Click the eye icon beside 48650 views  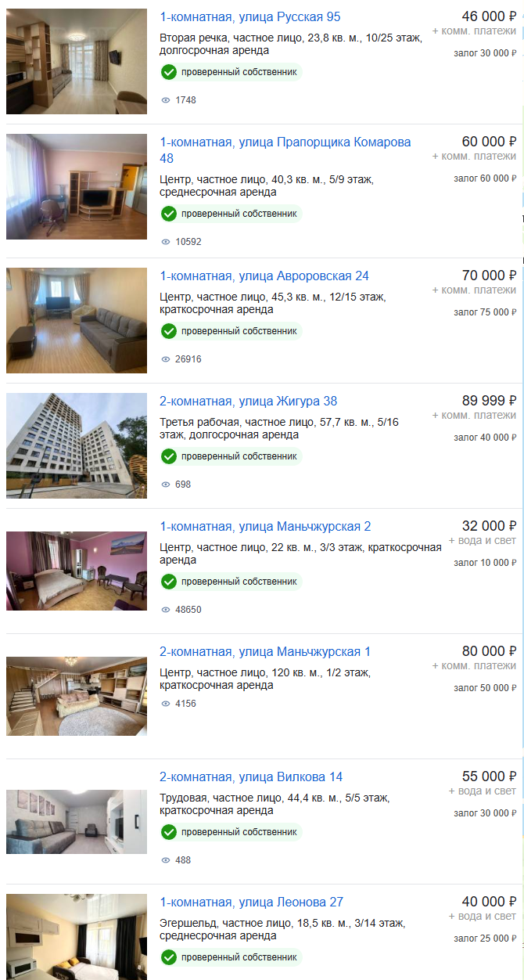pos(165,610)
